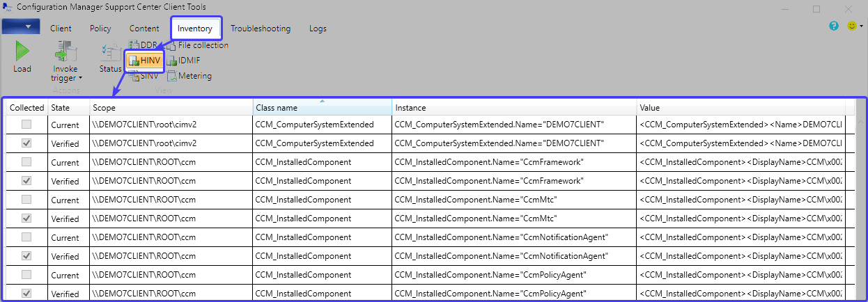Select Current instance Name="CcmFramework" cell
This screenshot has width=868, height=302.
tap(514, 162)
